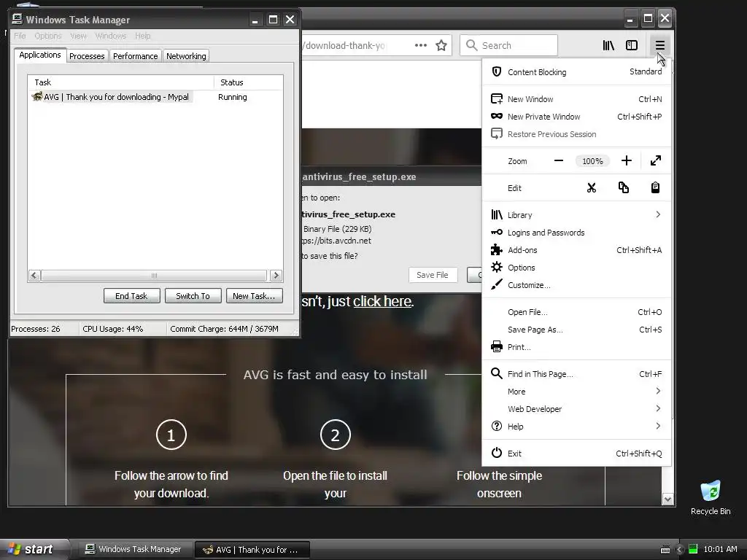Open Task Manager File menu
This screenshot has height=560, width=747.
coord(20,36)
